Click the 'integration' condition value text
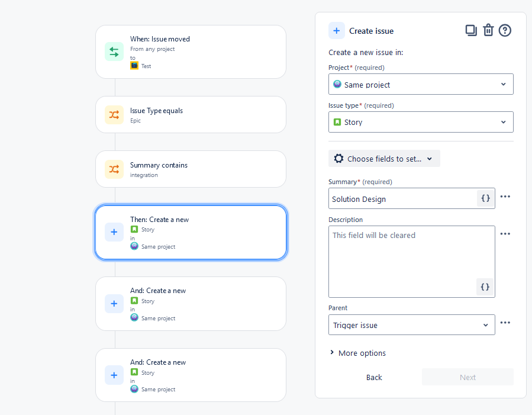532x415 pixels. pyautogui.click(x=144, y=175)
